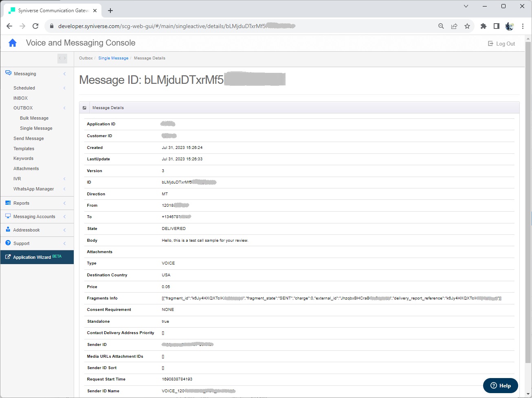Click the Addressbook contact icon

[x=8, y=230]
